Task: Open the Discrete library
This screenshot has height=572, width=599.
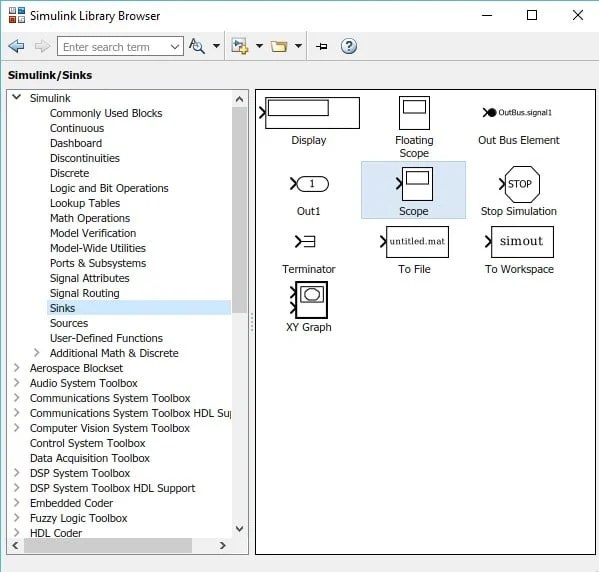Action: (70, 173)
